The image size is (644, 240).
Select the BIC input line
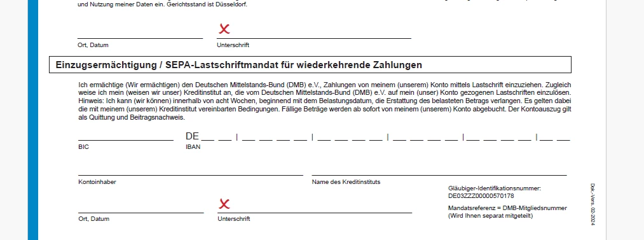click(x=126, y=139)
